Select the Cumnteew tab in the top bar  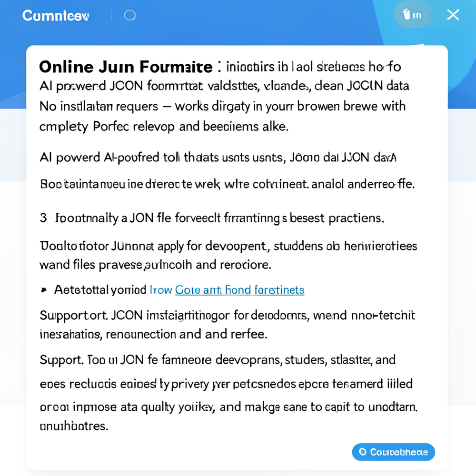[56, 15]
